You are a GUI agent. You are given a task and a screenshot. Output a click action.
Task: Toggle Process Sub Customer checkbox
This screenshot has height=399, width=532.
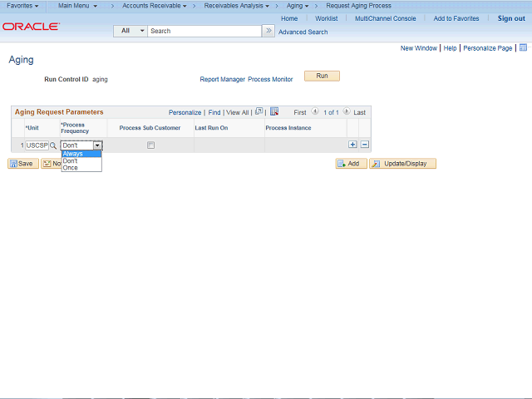click(150, 145)
